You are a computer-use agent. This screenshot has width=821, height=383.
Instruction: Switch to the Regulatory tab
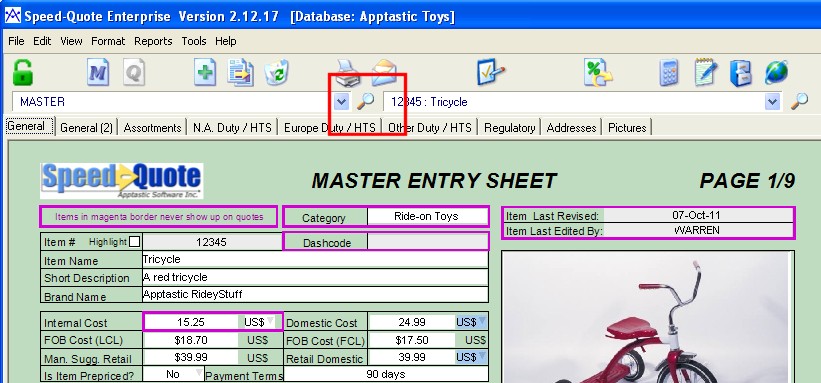(x=509, y=127)
